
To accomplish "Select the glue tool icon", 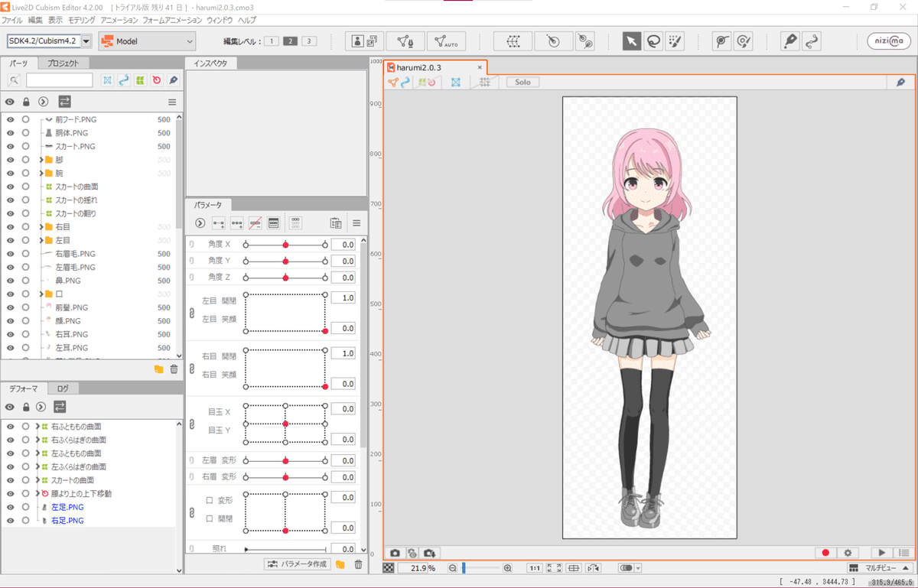I will (x=721, y=41).
